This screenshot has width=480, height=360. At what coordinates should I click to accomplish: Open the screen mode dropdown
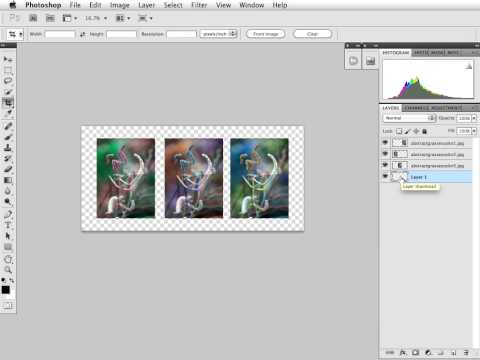click(x=145, y=18)
